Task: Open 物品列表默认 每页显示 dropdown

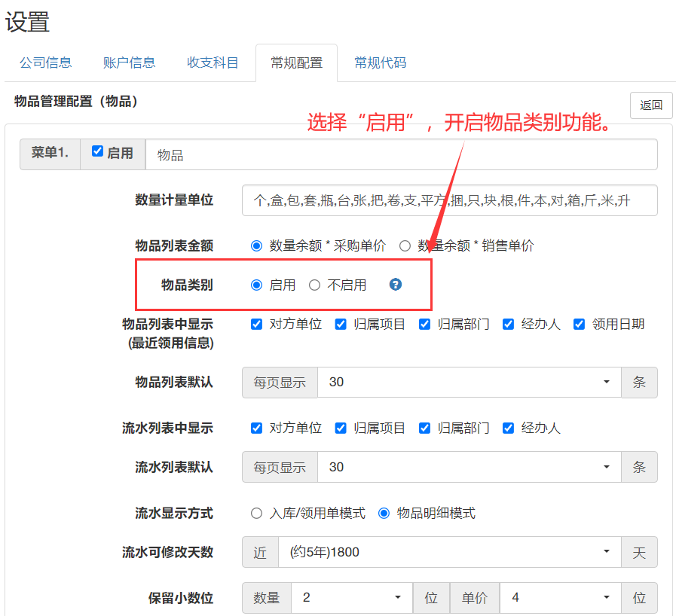Action: click(469, 382)
